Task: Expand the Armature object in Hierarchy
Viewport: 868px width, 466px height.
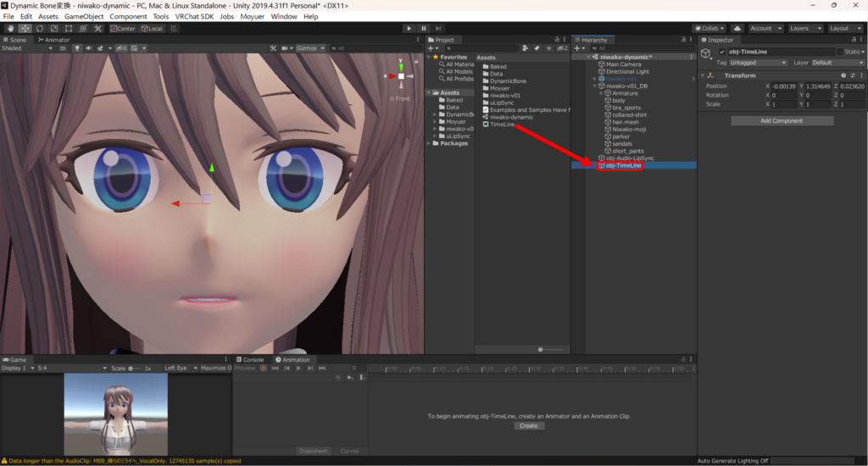Action: tap(601, 93)
